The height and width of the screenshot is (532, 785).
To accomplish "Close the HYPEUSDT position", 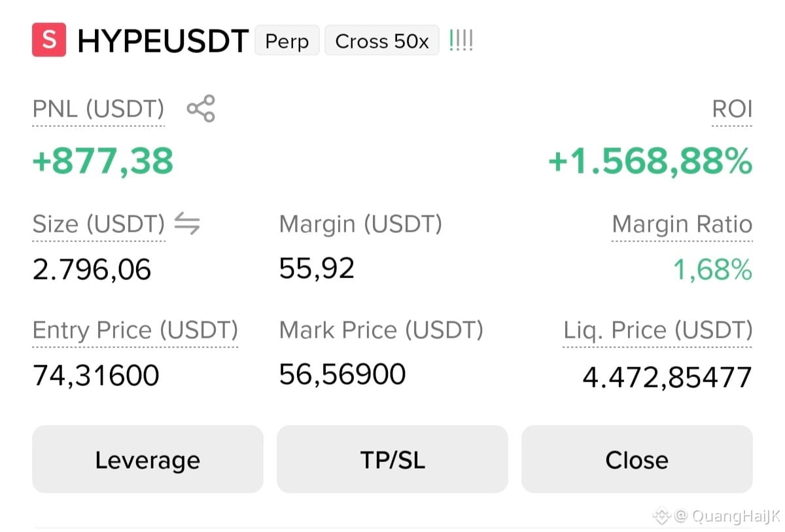I will 637,459.
